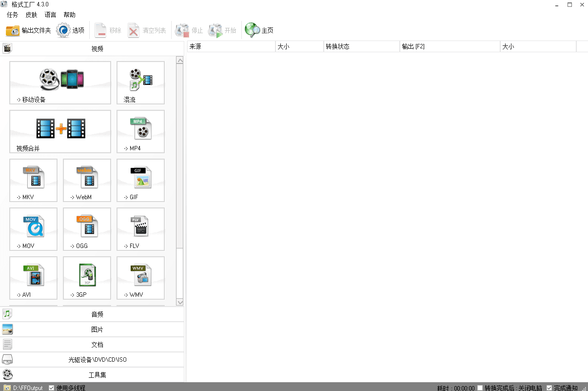Screen dimensions: 588x391
Task: Click the disc drive icon beside 光驱设备
Action: 7,359
